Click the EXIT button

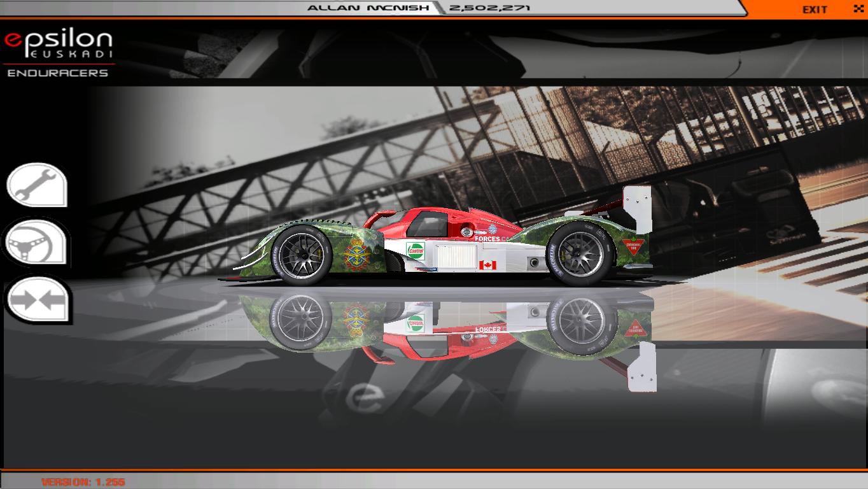point(815,10)
